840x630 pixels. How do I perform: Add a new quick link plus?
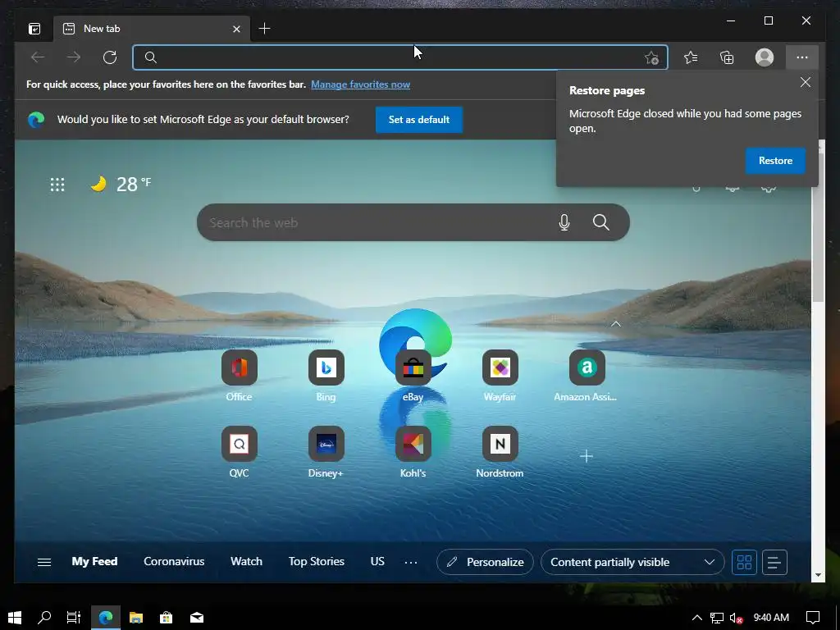587,456
